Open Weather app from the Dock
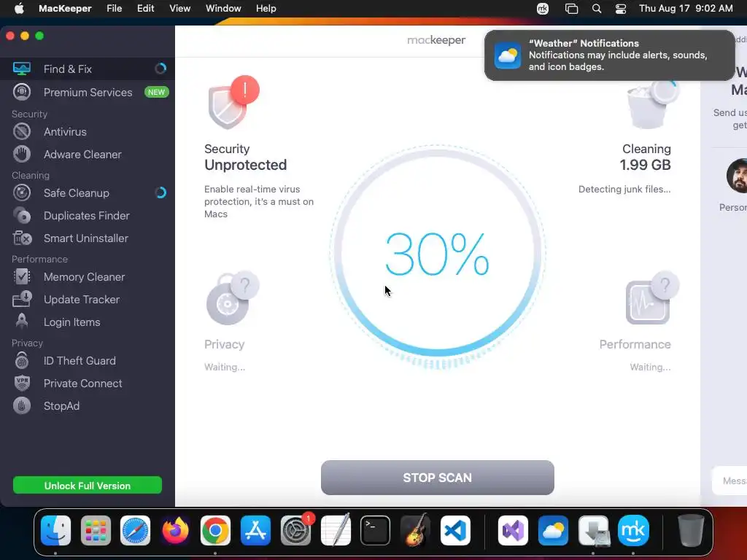The image size is (747, 560). coord(553,530)
